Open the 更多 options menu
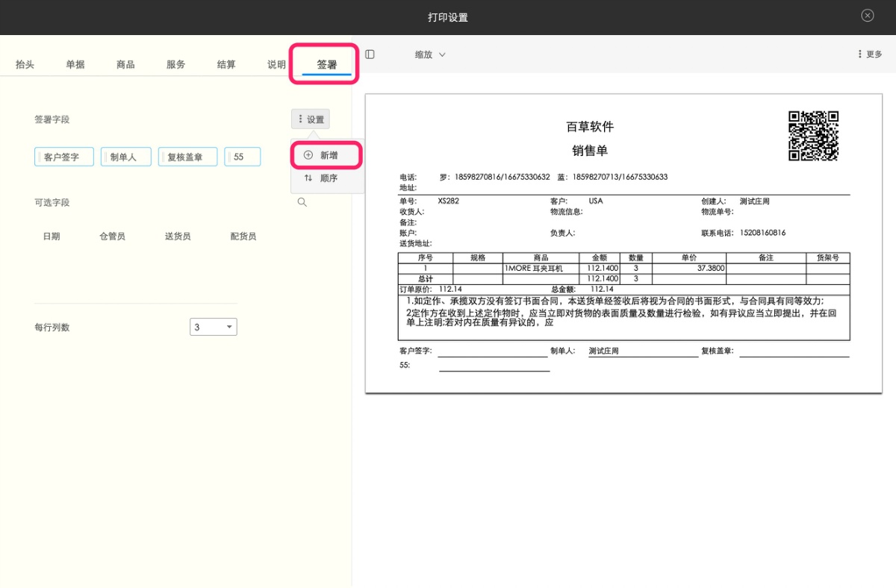The width and height of the screenshot is (896, 588). coord(870,54)
